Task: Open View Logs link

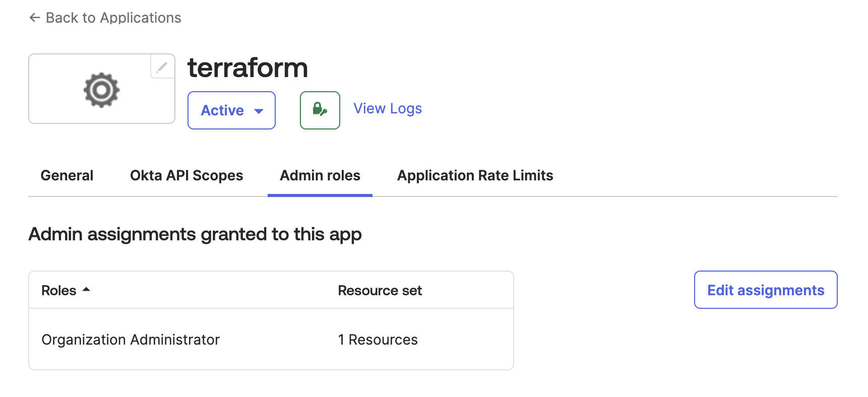Action: (388, 108)
